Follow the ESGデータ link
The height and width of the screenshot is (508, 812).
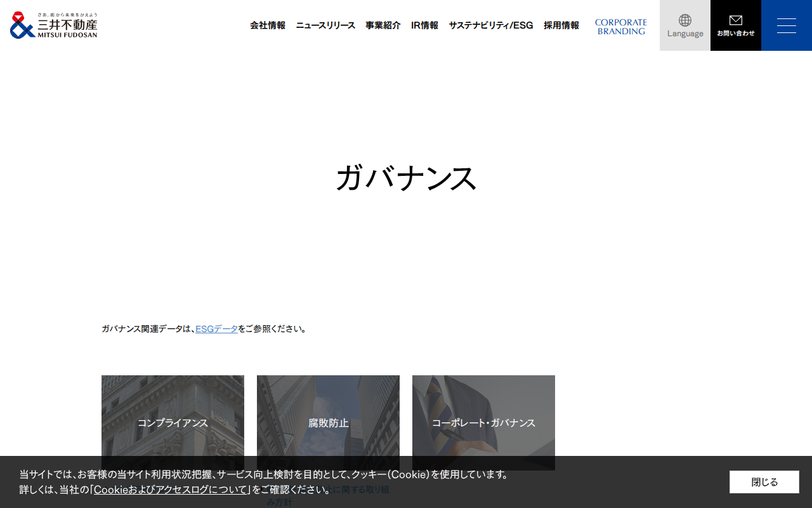click(x=217, y=329)
